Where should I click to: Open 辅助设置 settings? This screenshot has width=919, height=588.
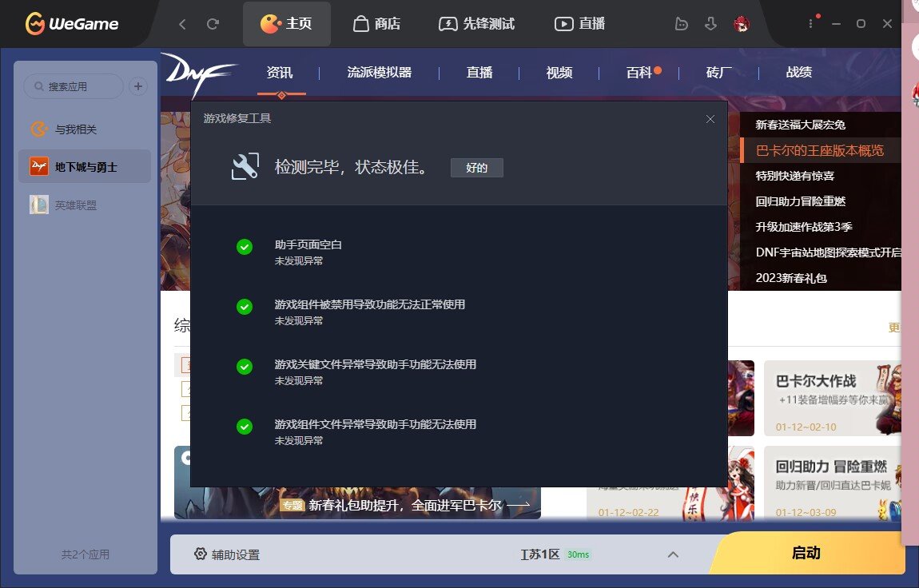pos(226,554)
